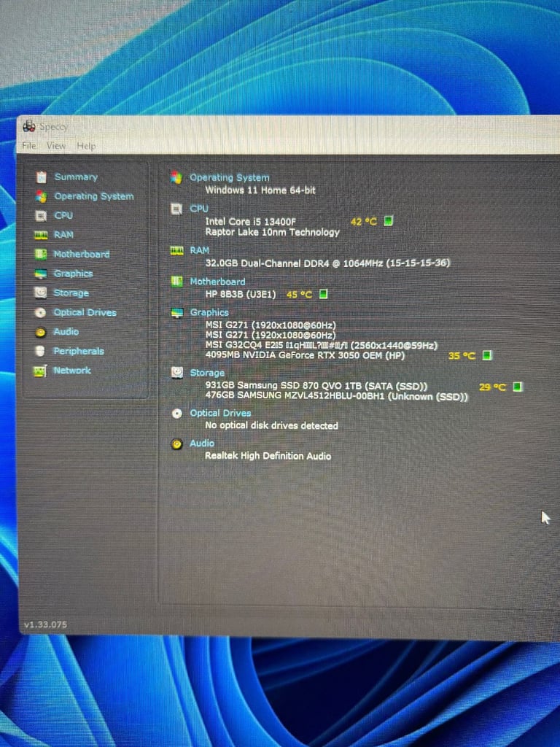
Task: Open the Graphics heading link in summary
Action: 209,312
